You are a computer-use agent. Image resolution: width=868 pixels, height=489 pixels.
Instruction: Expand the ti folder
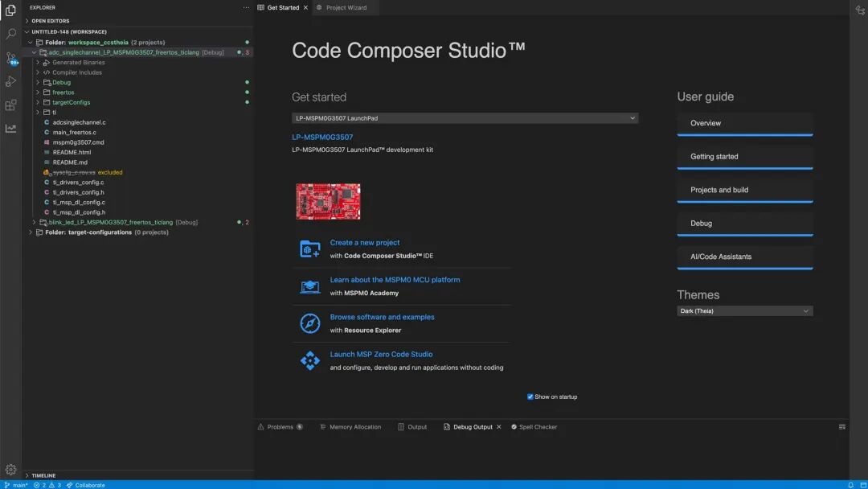(x=38, y=113)
